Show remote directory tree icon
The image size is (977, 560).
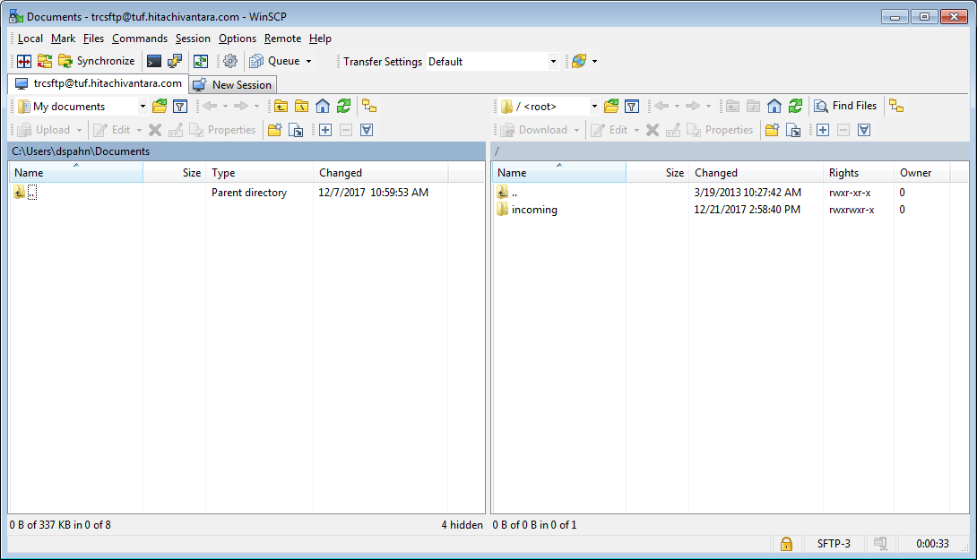pos(896,107)
